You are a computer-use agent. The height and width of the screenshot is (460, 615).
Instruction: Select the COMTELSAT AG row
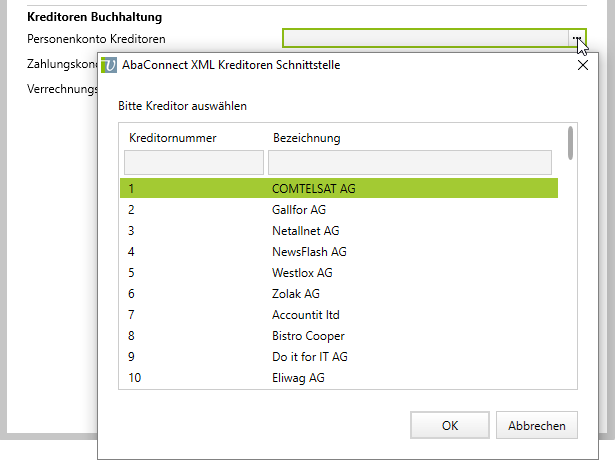[x=338, y=189]
